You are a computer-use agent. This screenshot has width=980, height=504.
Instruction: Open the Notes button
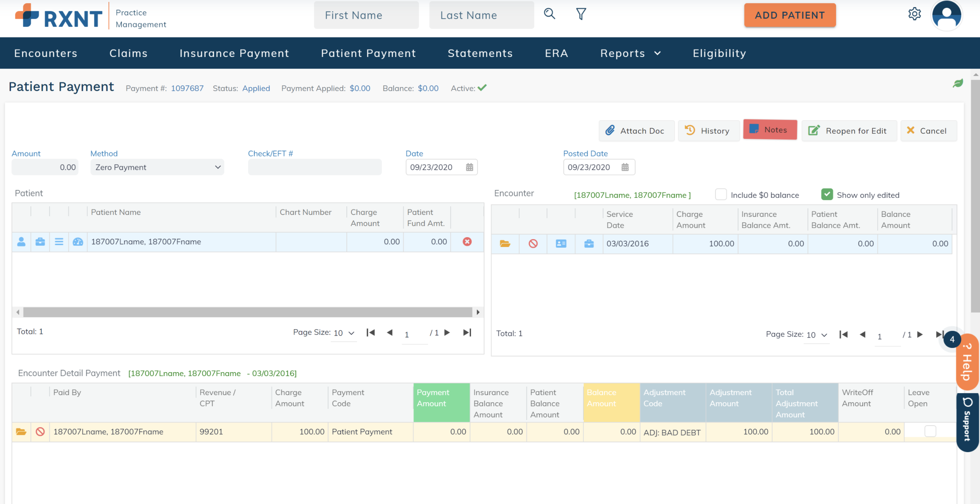[770, 130]
